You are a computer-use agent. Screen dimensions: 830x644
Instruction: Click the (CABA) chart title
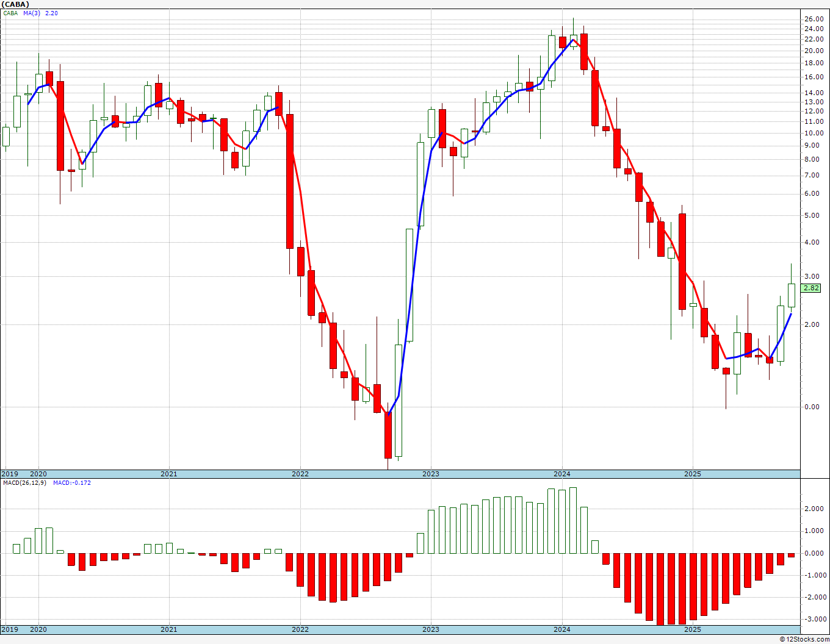pyautogui.click(x=15, y=4)
